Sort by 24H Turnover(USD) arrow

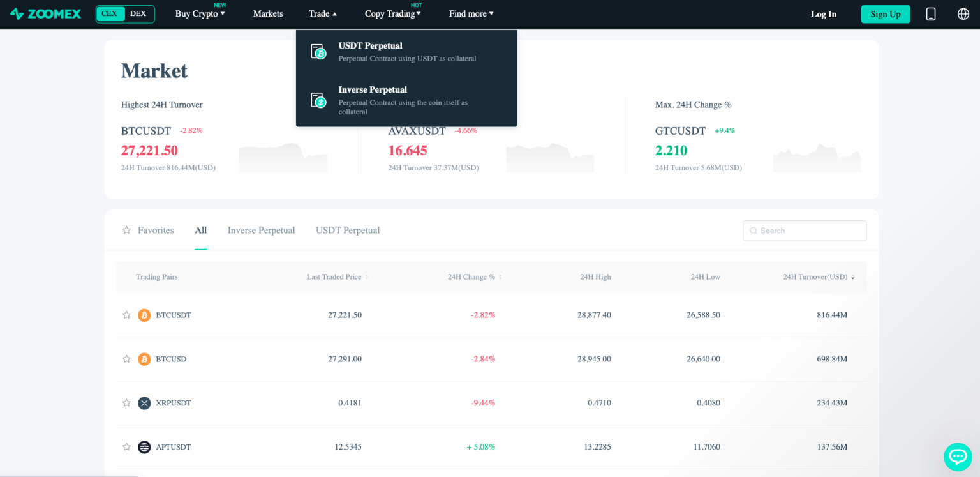pyautogui.click(x=853, y=277)
